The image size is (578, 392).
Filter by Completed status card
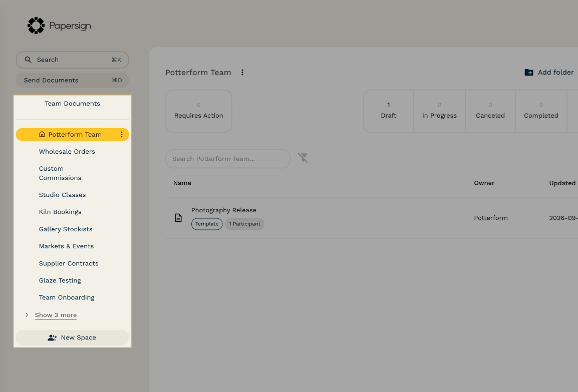pyautogui.click(x=541, y=111)
